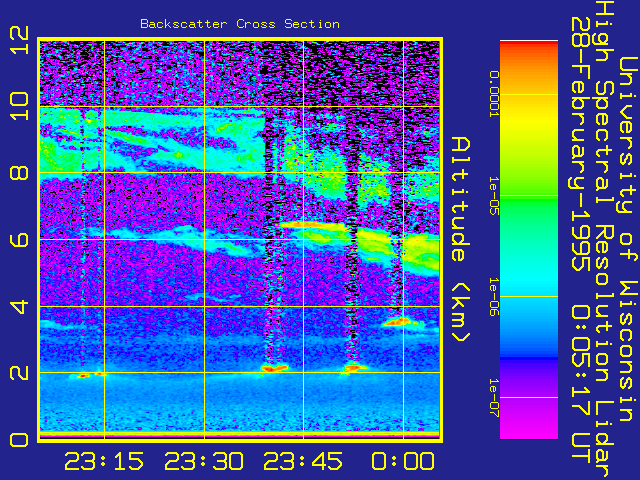Click the 12 altitude axis label
640x480 pixels.
[x=19, y=40]
